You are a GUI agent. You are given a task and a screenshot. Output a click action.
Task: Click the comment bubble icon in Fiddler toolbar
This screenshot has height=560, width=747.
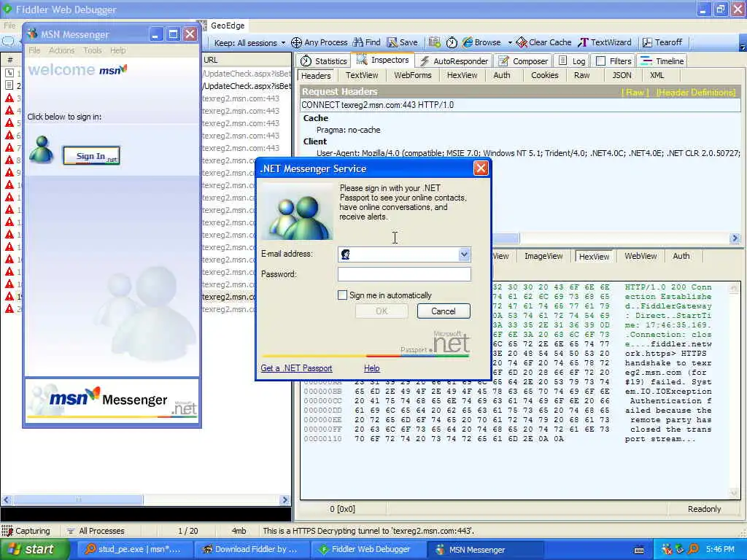pos(8,42)
